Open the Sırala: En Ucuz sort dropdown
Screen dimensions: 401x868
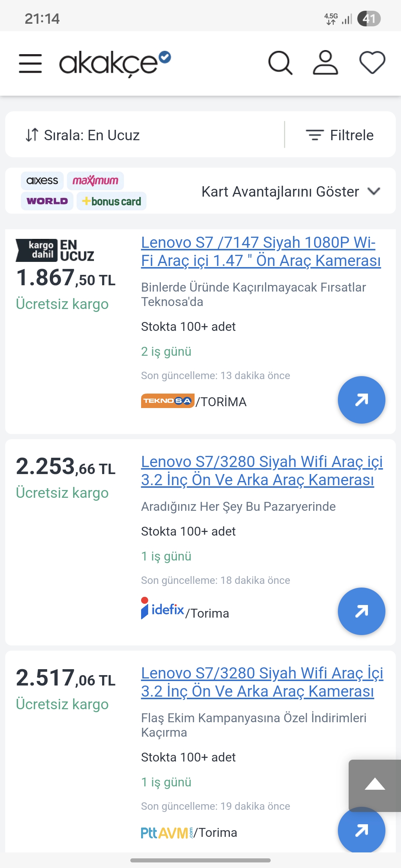point(83,135)
